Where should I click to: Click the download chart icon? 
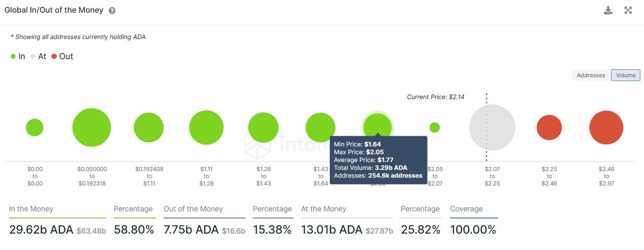click(608, 10)
